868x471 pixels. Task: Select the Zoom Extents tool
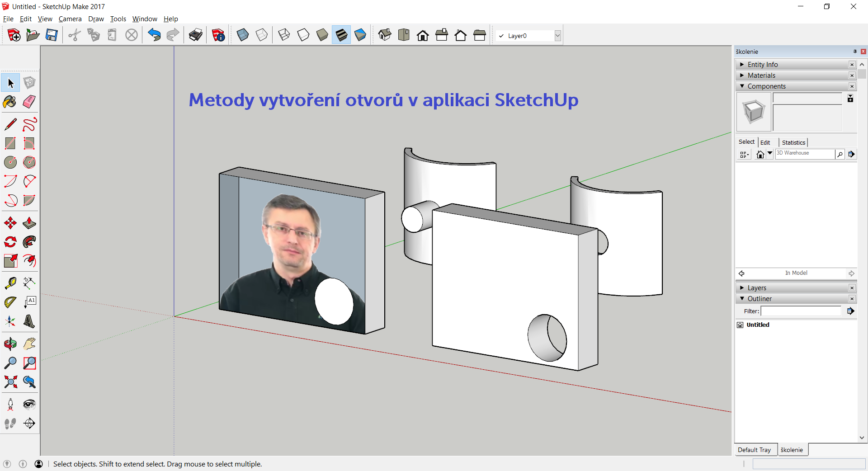pyautogui.click(x=10, y=382)
